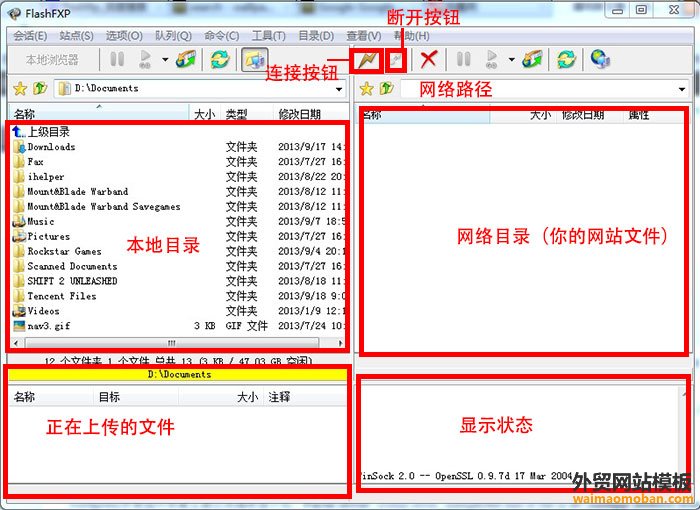The image size is (700, 510).
Task: Click the globe remote browser icon
Action: (600, 59)
